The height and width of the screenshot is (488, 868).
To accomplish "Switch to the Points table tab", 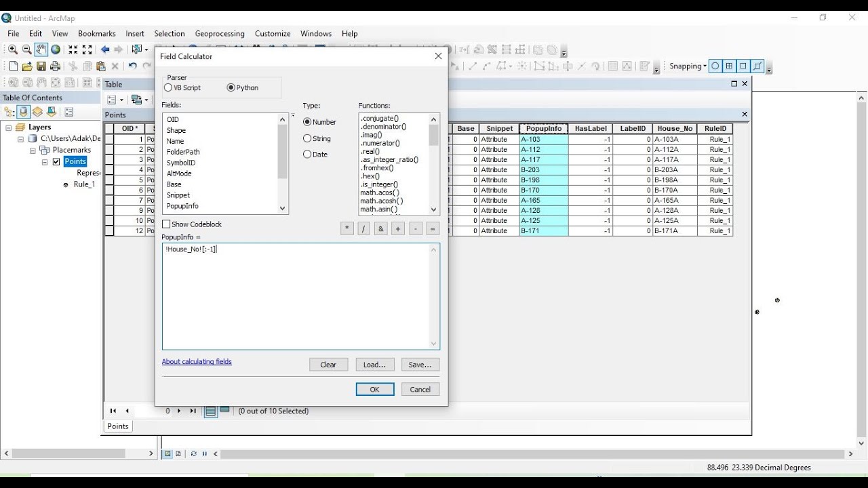I will [x=118, y=426].
